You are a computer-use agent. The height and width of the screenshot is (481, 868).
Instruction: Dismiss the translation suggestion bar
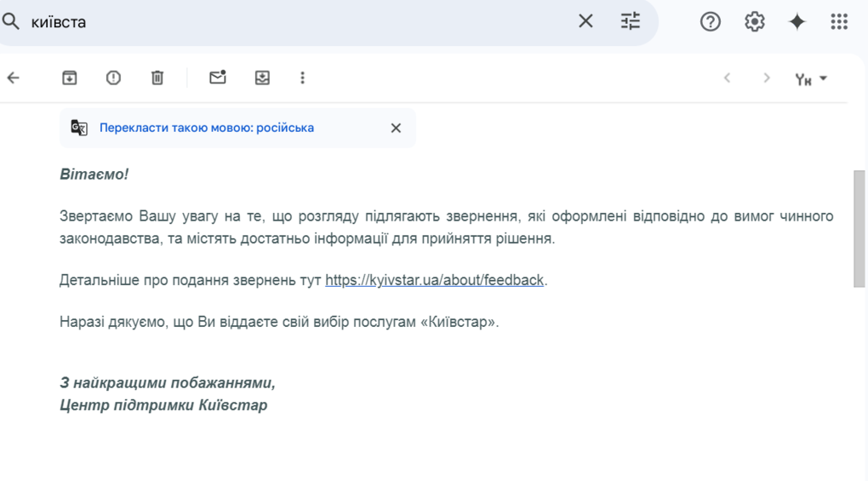point(396,128)
